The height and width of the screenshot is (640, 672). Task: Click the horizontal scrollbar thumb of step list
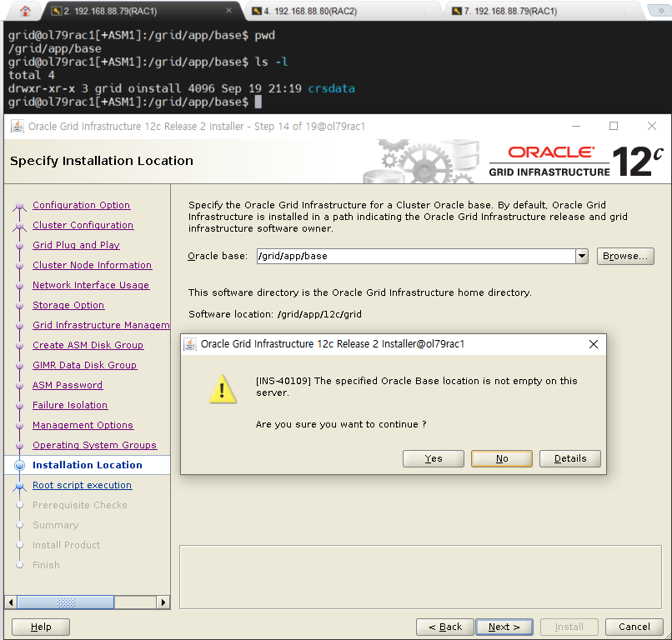click(x=66, y=602)
